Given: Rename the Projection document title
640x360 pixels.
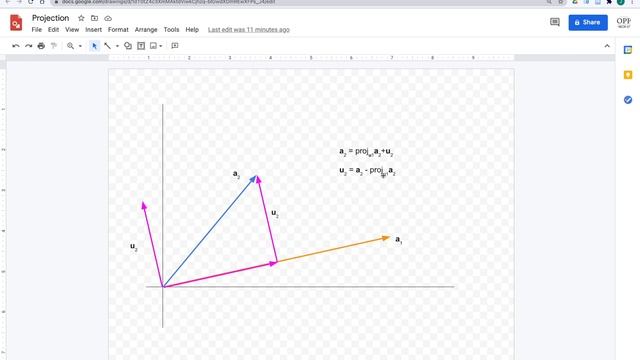Looking at the screenshot, I should (51, 18).
